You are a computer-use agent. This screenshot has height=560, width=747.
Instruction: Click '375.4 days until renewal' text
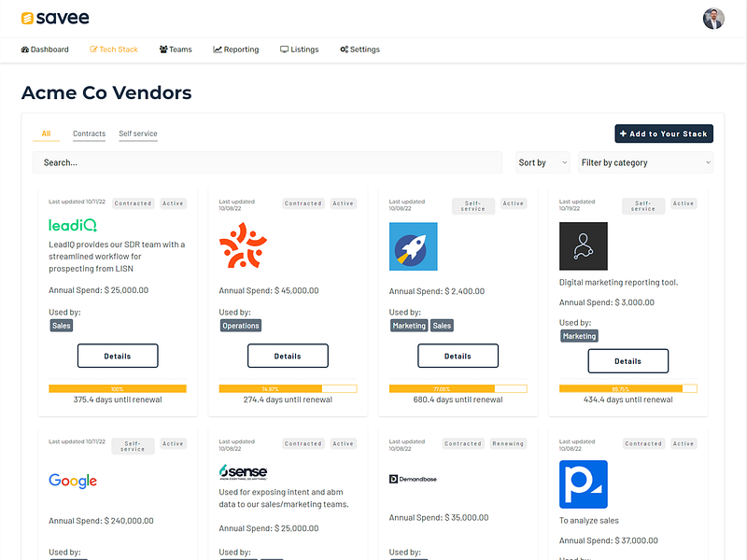coord(118,399)
